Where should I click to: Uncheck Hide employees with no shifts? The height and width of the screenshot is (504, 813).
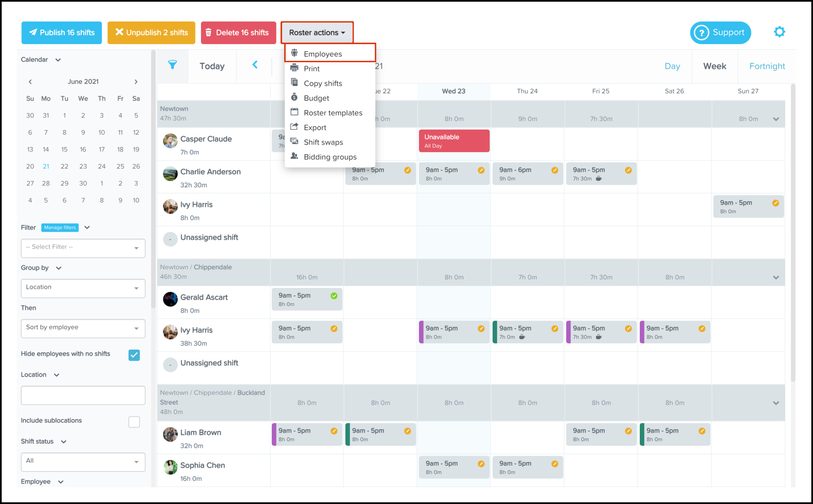pos(134,355)
